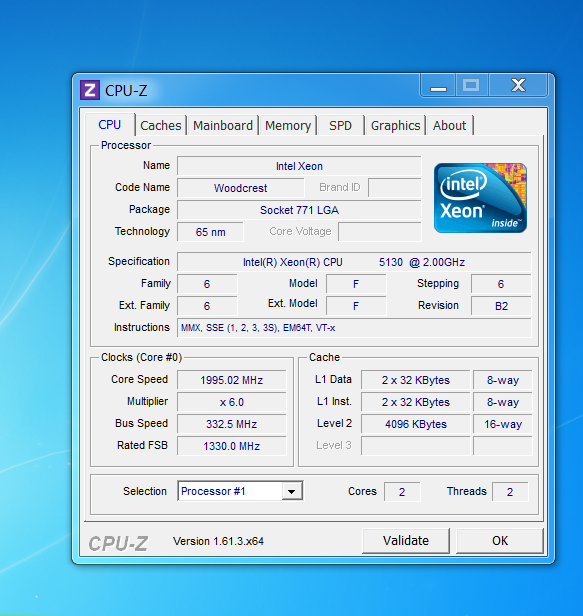Click the Core Speed value 1995.02 MHz
Image resolution: width=583 pixels, height=616 pixels.
(x=231, y=380)
